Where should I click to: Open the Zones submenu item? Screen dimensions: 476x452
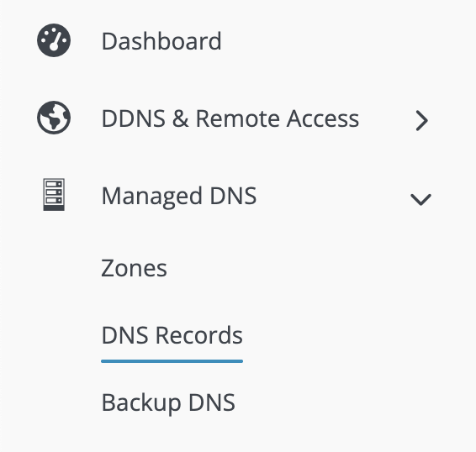[134, 268]
